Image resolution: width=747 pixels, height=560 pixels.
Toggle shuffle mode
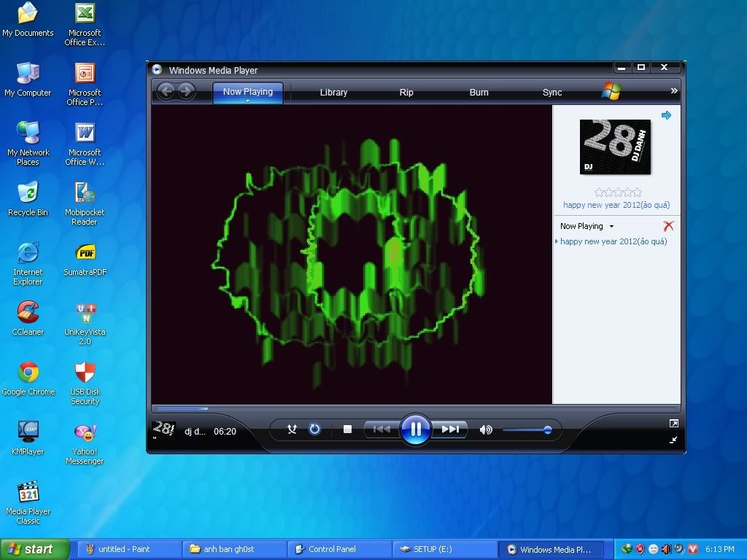tap(292, 429)
